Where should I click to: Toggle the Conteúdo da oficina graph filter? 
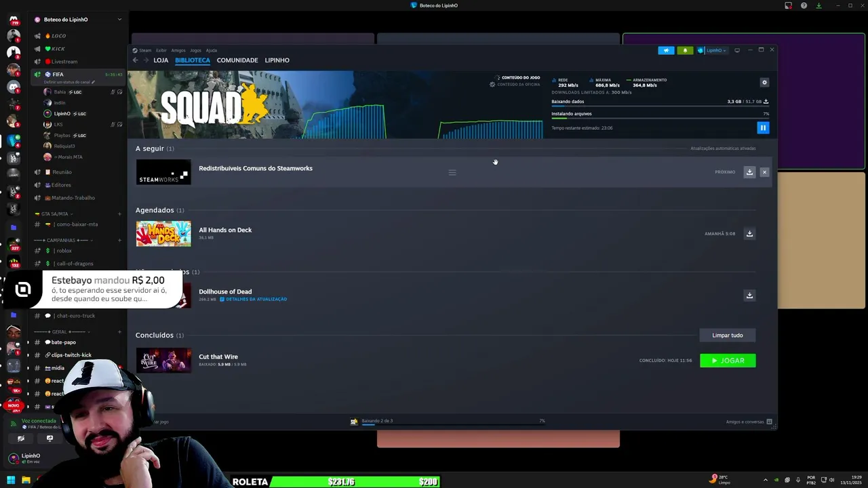(515, 85)
